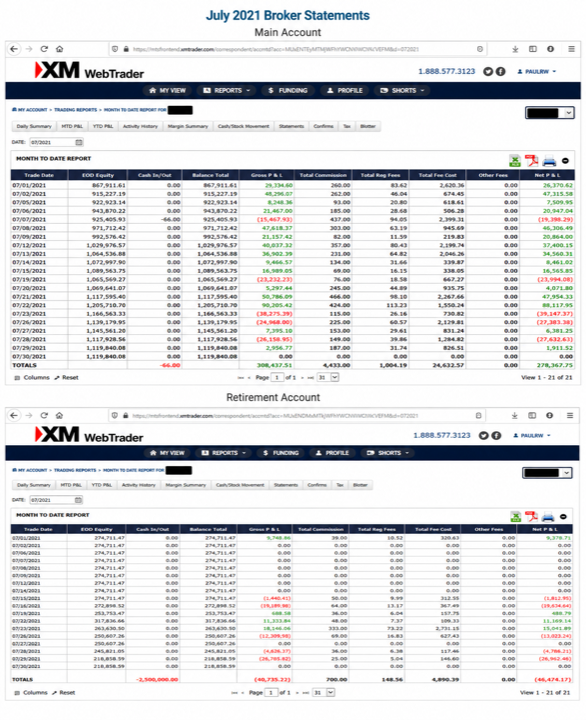Viewport: 586px width, 720px height.
Task: Open hamburger menu in Main Account browser
Action: point(571,49)
